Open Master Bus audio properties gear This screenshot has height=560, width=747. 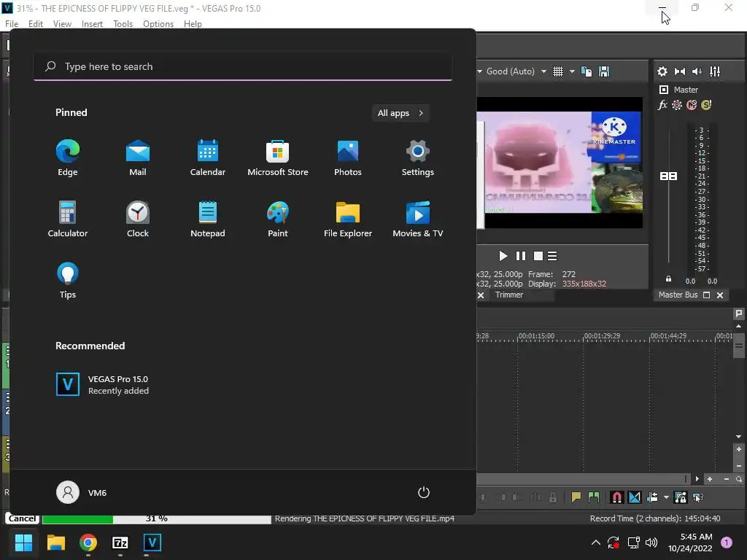pyautogui.click(x=662, y=71)
